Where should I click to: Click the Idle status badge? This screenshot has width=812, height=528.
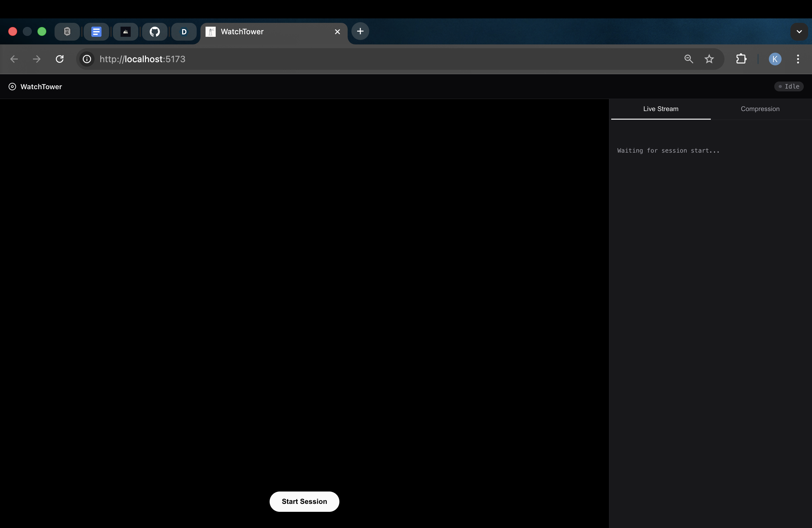[x=789, y=86]
